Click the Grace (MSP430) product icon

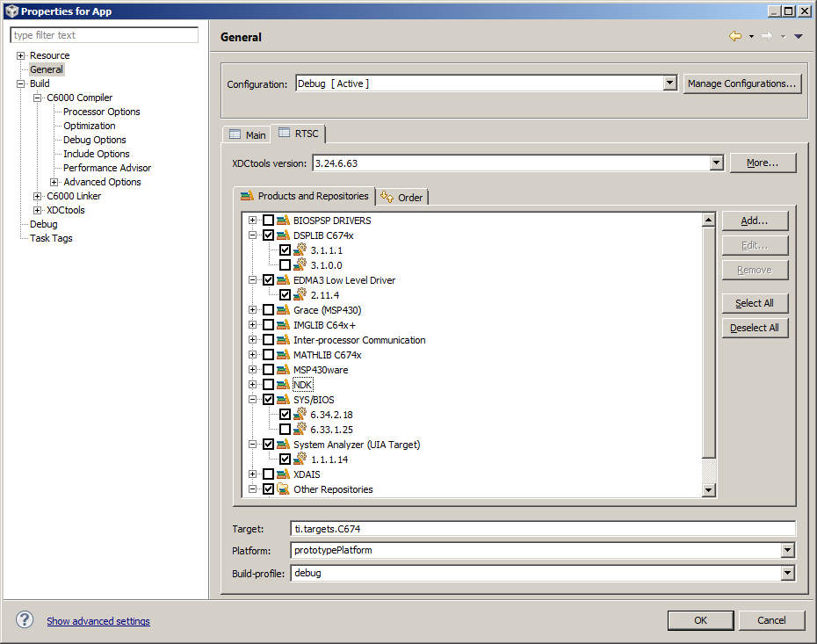pos(283,310)
